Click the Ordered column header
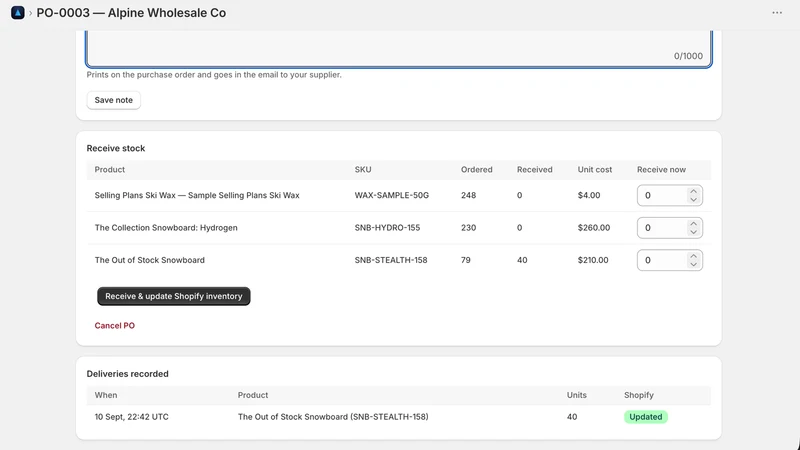Screen dimensions: 800x450 click(x=477, y=169)
